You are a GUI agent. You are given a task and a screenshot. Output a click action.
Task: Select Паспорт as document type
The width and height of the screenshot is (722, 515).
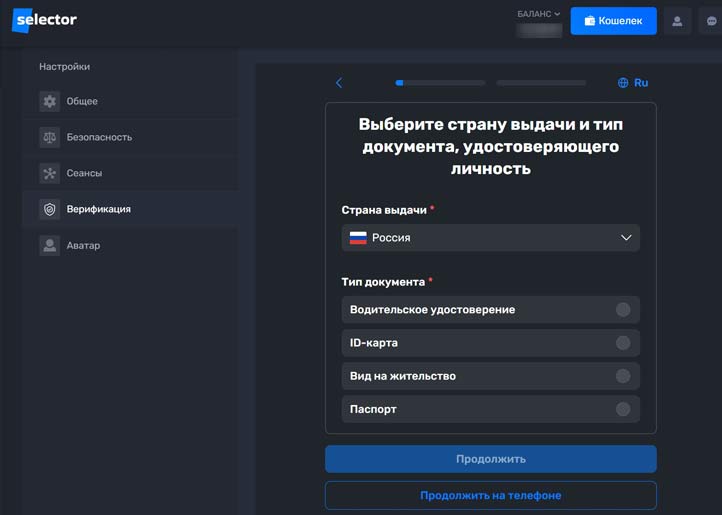[623, 409]
